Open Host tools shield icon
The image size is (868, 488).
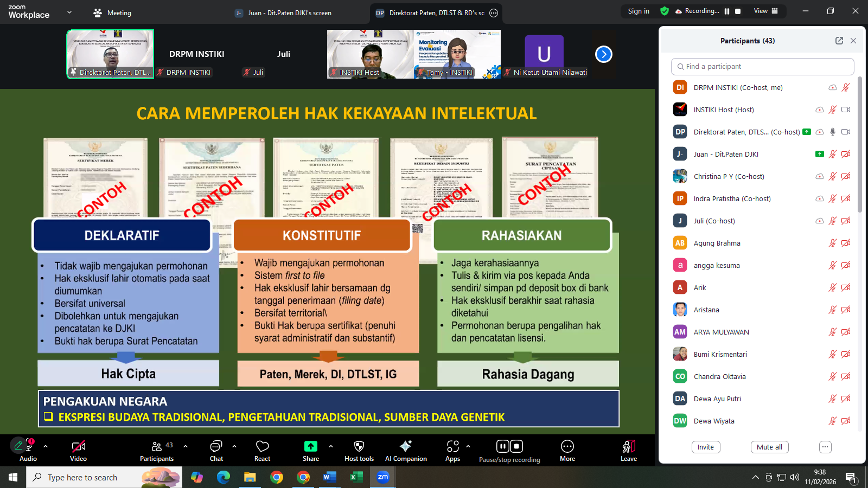click(x=359, y=446)
